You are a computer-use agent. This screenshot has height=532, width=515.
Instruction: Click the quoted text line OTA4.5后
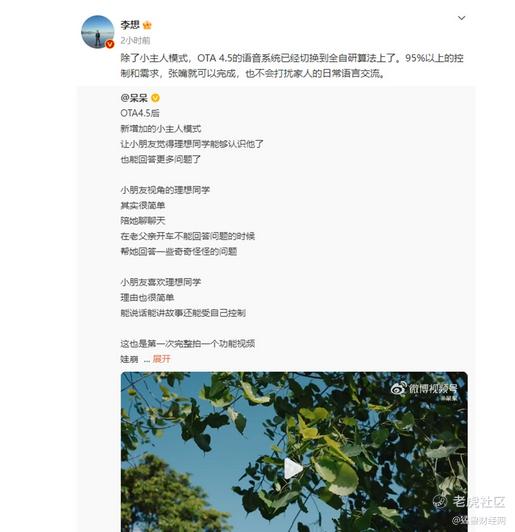[x=140, y=113]
